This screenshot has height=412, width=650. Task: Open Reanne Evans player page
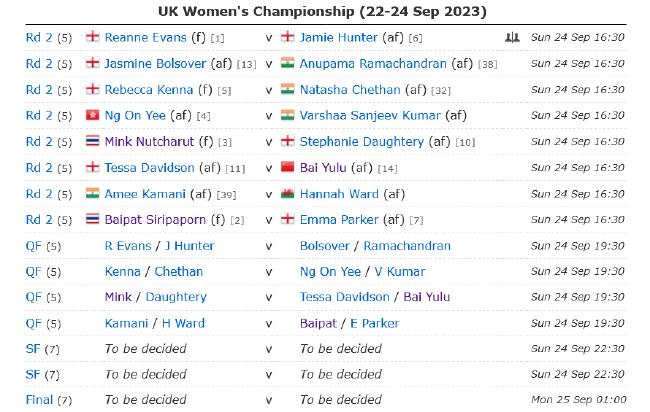click(146, 38)
